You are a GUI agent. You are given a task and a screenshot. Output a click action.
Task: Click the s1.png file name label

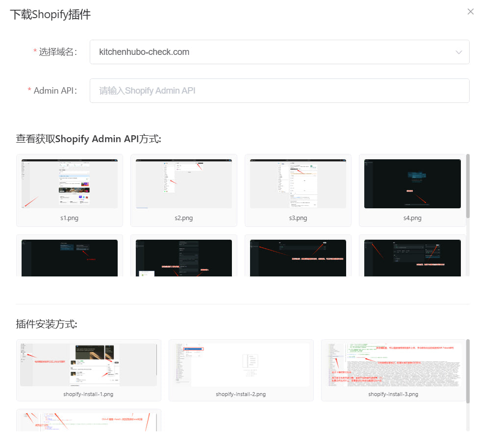[69, 218]
